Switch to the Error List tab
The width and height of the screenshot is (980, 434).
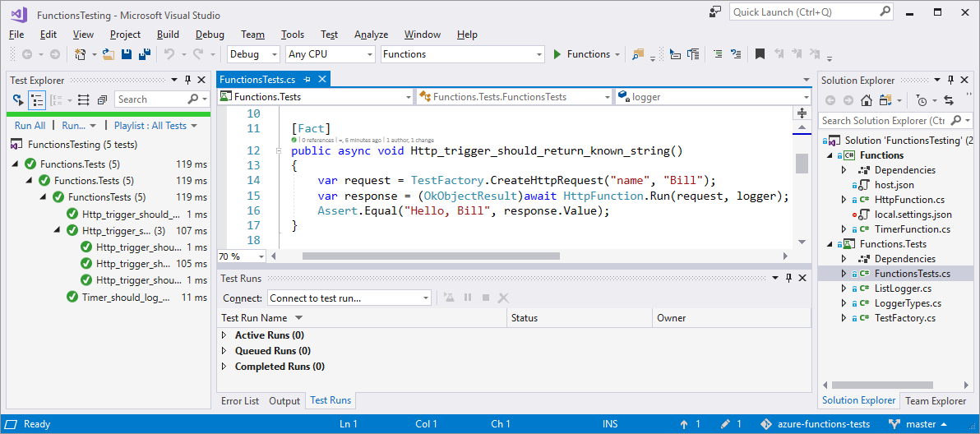tap(240, 401)
